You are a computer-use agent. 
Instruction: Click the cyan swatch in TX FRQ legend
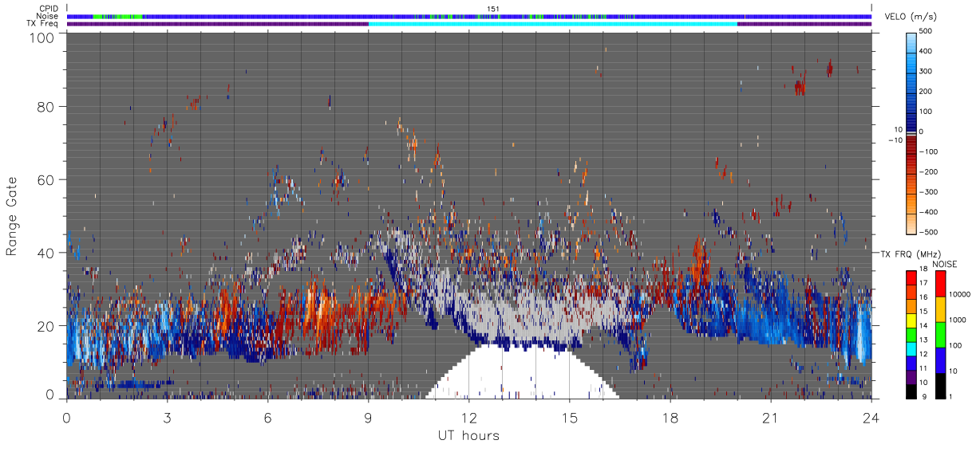click(x=911, y=349)
